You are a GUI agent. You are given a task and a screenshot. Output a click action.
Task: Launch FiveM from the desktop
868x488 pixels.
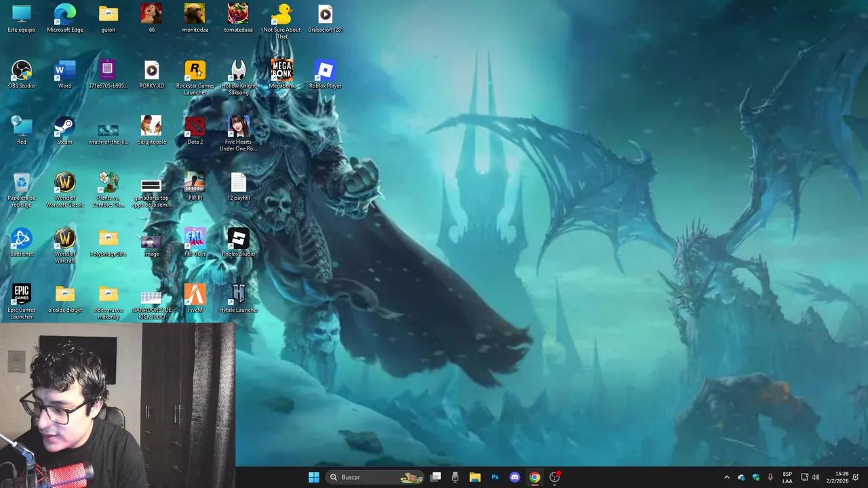pos(195,300)
